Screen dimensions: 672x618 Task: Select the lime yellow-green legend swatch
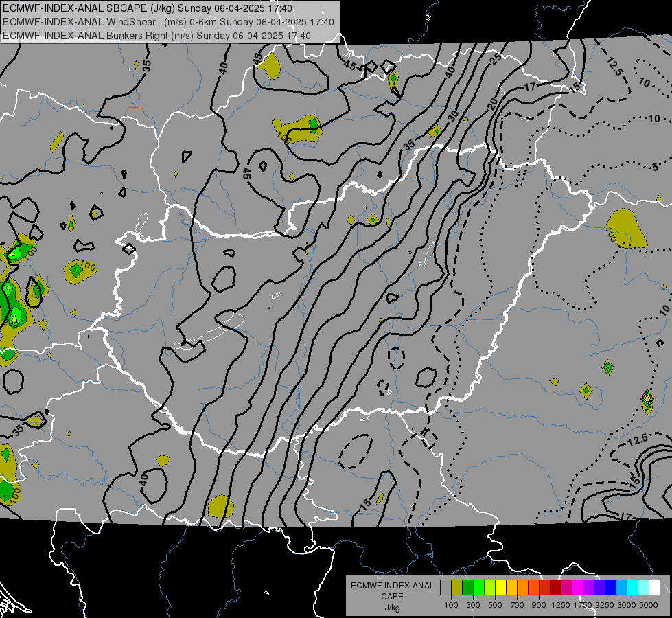(x=489, y=587)
